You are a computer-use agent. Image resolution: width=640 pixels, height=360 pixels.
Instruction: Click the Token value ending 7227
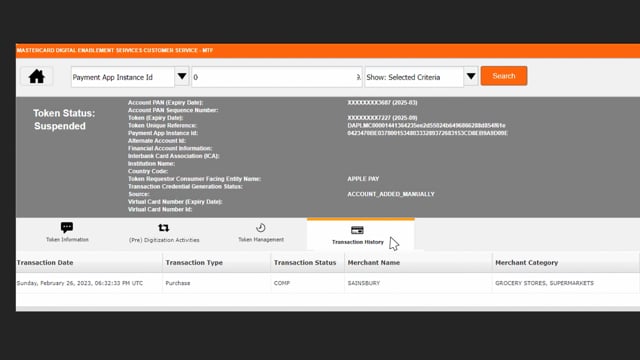pos(382,118)
